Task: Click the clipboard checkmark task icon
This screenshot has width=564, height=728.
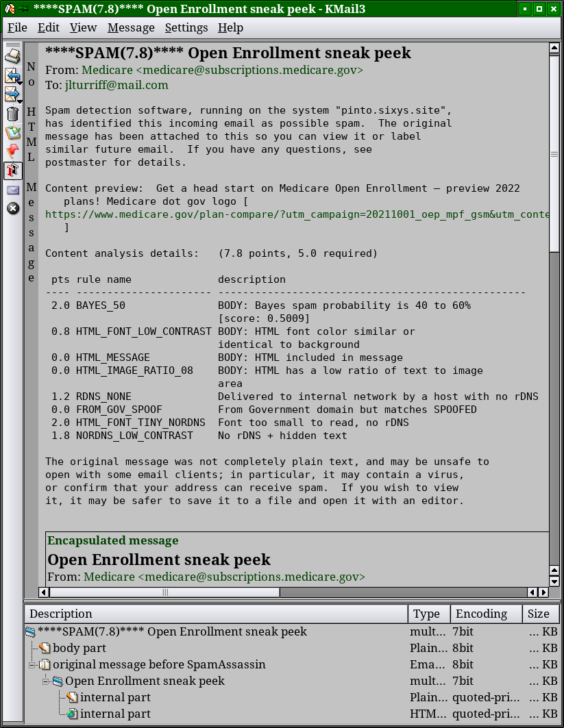Action: (12, 133)
